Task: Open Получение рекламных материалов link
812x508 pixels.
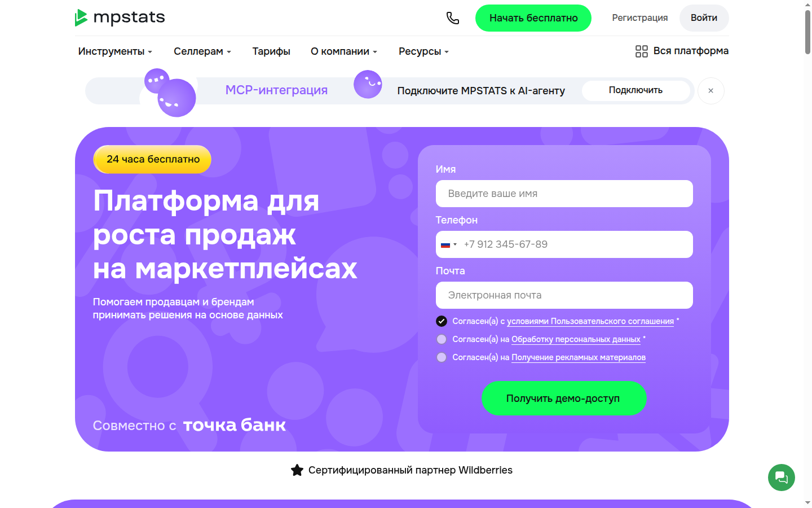Action: click(579, 357)
